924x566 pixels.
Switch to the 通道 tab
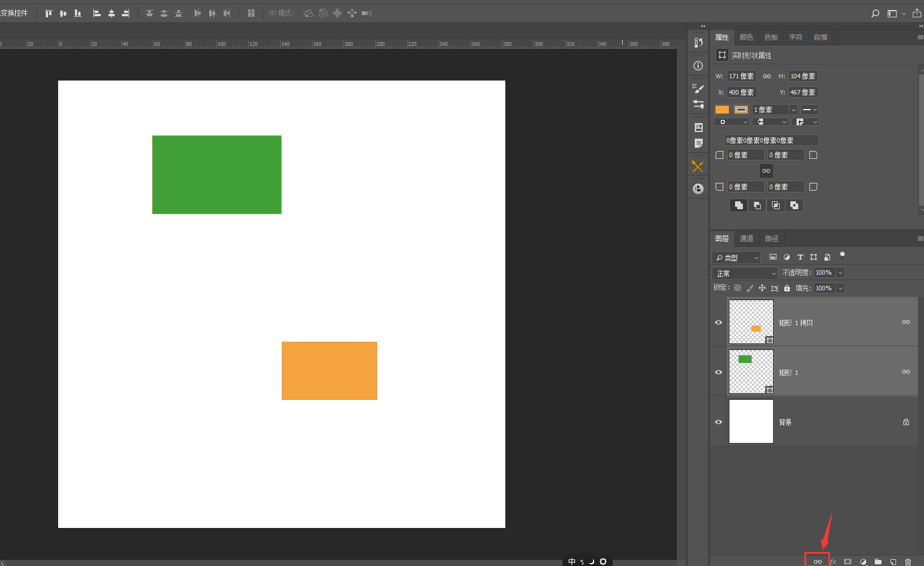(x=746, y=239)
